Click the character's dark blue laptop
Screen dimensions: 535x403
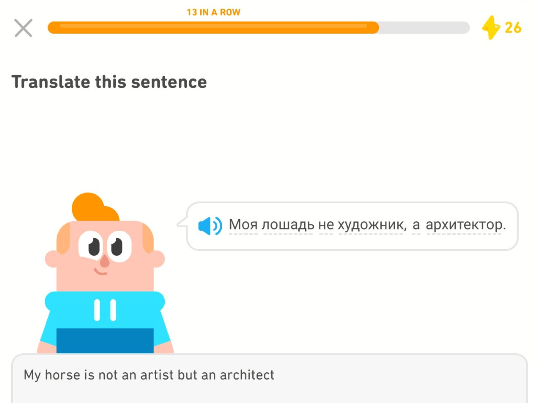click(x=105, y=340)
